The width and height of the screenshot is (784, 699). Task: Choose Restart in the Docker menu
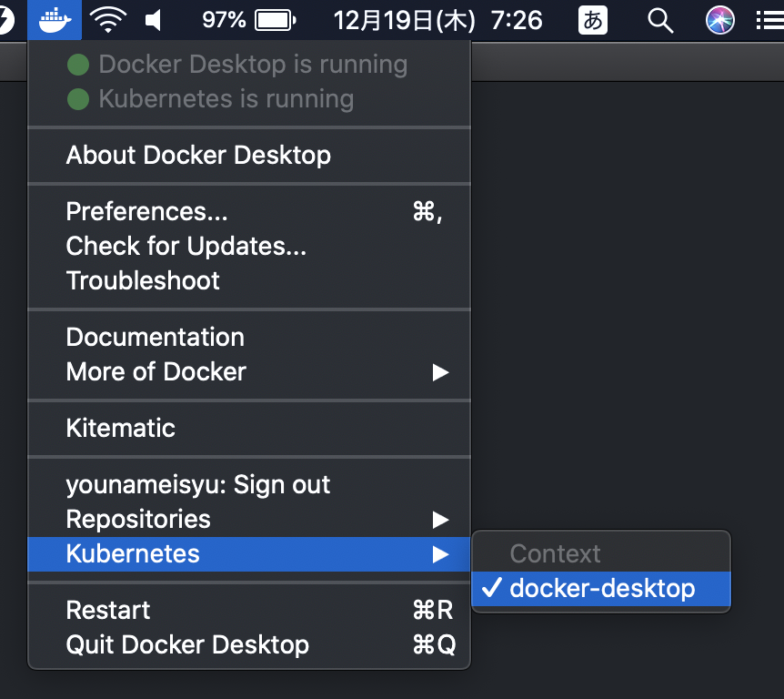pos(249,610)
